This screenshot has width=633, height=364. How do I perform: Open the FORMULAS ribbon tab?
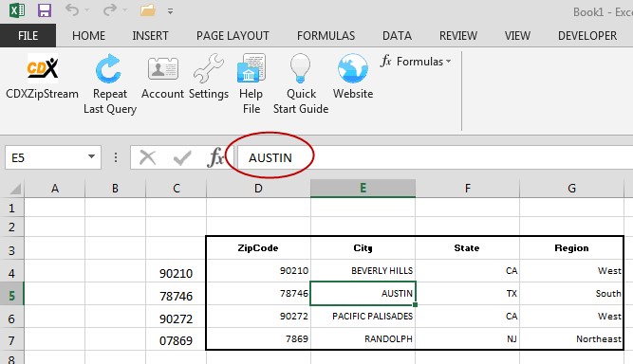click(x=326, y=35)
